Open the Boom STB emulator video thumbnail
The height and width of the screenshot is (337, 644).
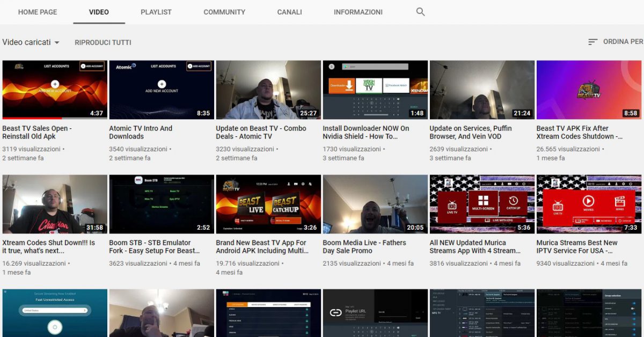[x=162, y=204]
